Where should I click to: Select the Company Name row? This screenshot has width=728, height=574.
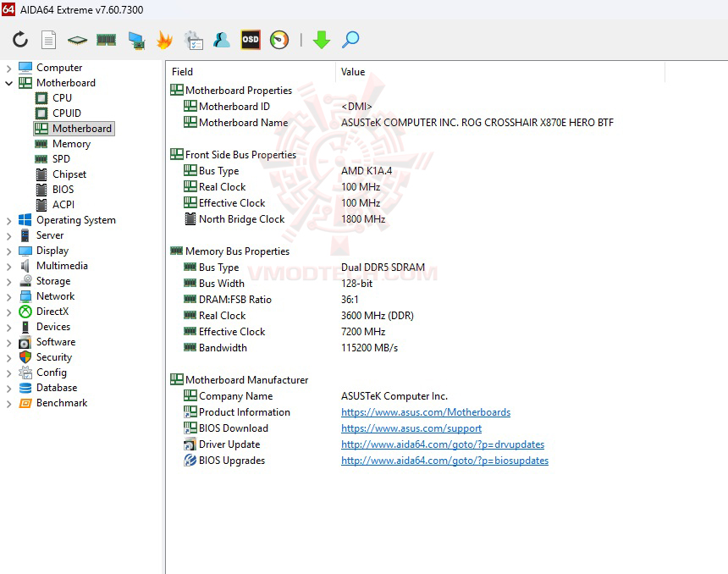pos(317,396)
